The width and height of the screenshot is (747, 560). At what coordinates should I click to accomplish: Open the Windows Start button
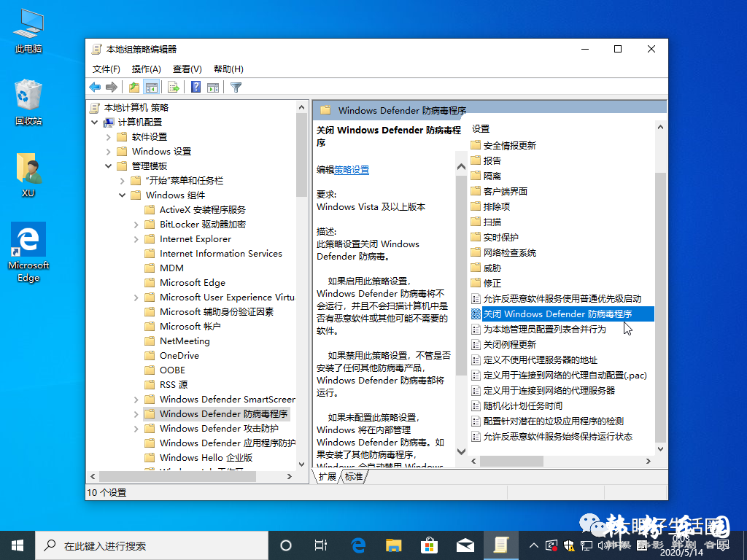(x=18, y=545)
